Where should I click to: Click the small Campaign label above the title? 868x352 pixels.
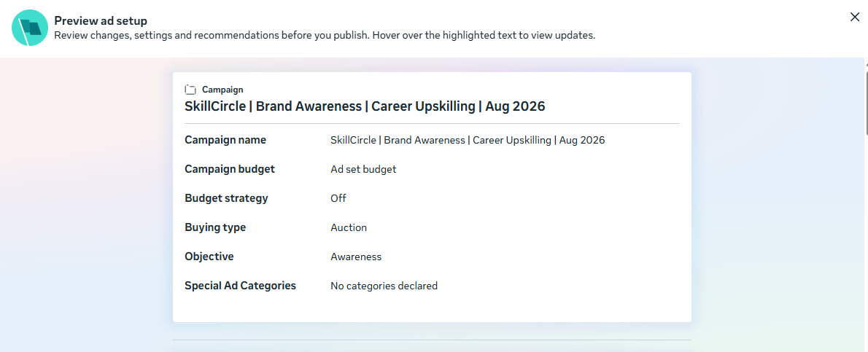pyautogui.click(x=222, y=90)
